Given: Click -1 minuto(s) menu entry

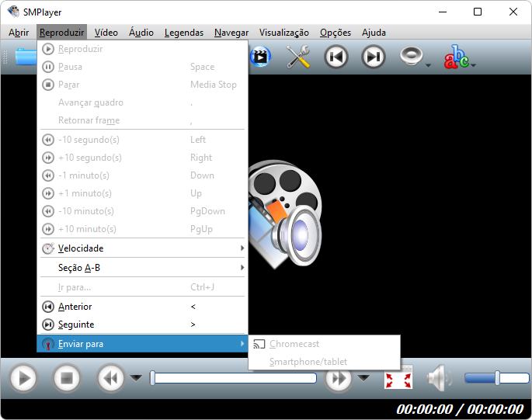Looking at the screenshot, I should point(142,175).
